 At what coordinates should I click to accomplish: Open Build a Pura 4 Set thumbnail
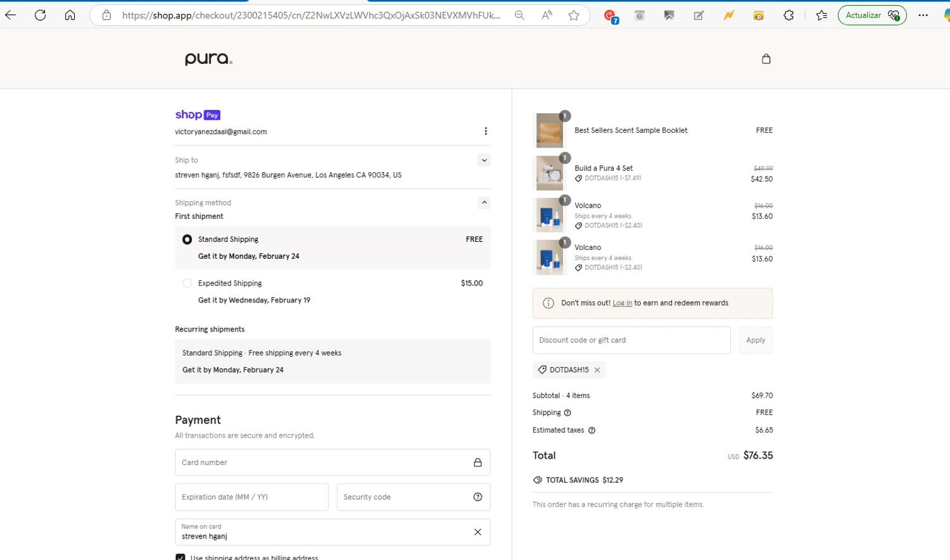click(x=550, y=173)
